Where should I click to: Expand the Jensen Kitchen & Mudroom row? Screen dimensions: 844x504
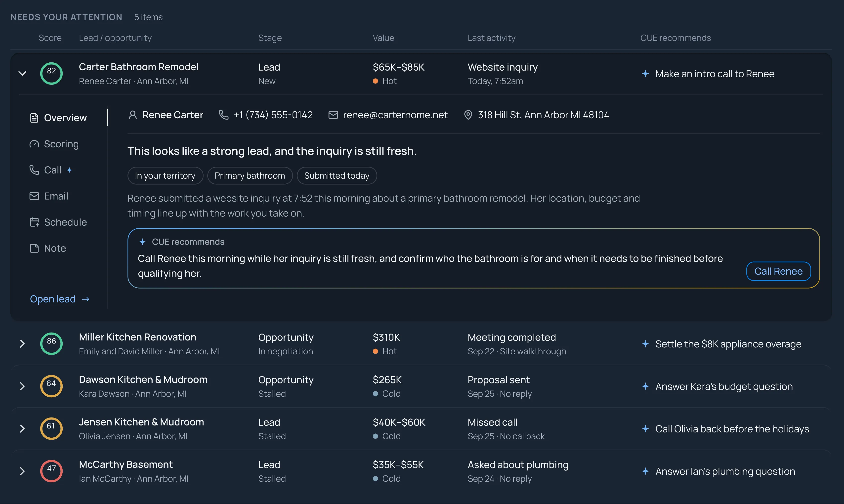22,429
